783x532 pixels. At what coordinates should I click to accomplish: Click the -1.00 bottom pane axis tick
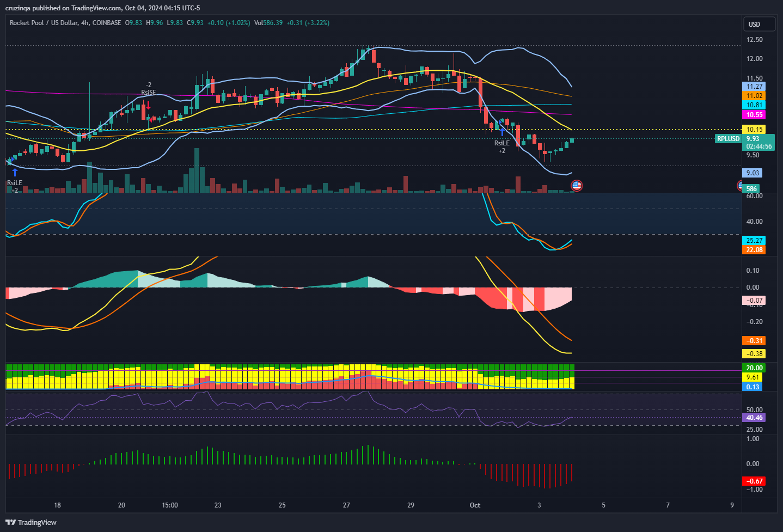pyautogui.click(x=754, y=490)
